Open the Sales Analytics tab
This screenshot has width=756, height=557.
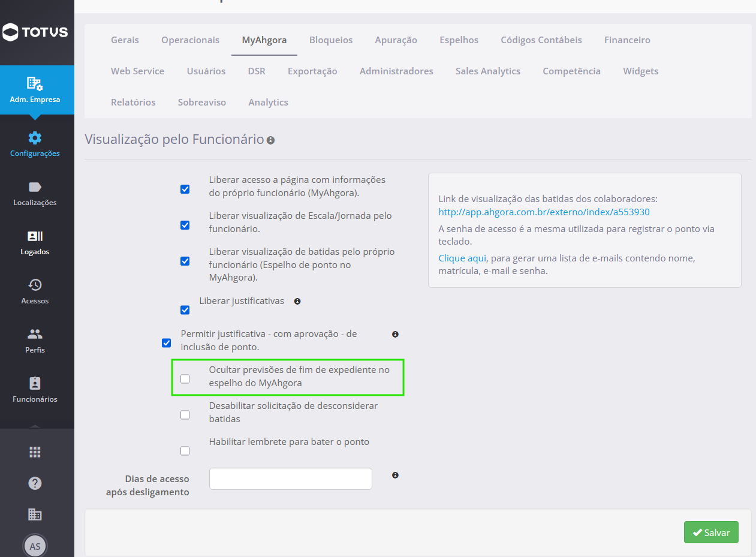click(x=488, y=71)
